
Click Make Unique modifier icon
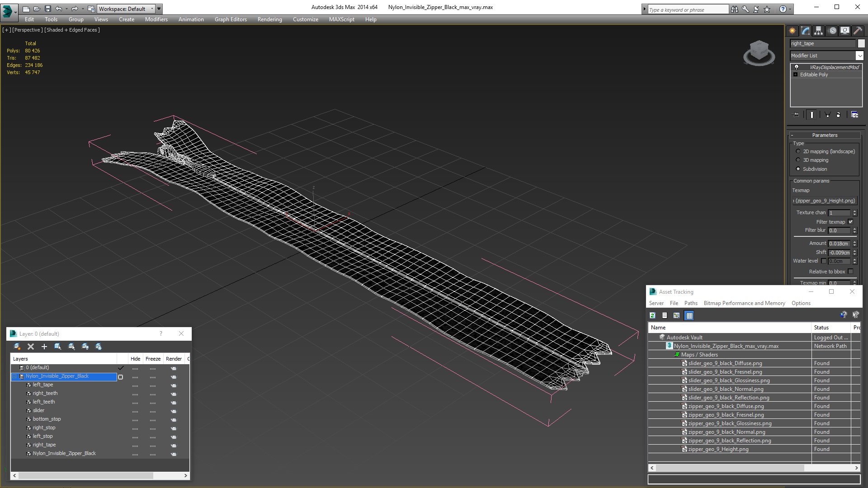[x=827, y=115]
